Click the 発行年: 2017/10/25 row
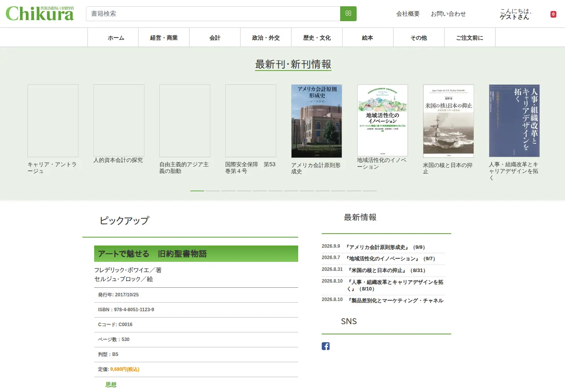 click(196, 295)
